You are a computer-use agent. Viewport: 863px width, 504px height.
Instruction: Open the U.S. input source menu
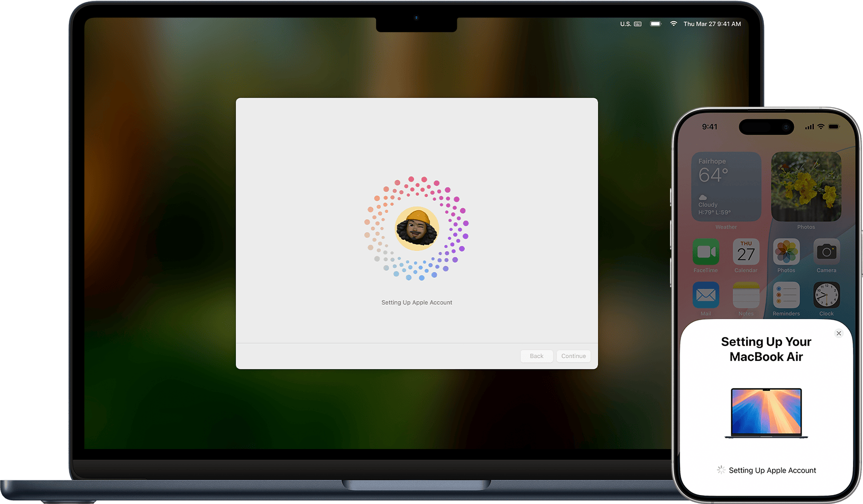pyautogui.click(x=630, y=24)
